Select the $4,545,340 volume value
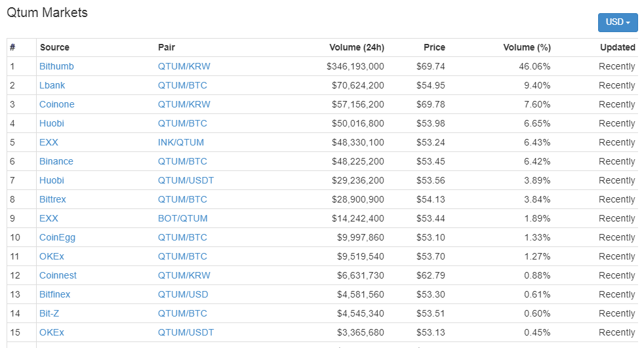Screen dimensions: 644x348 (361, 313)
